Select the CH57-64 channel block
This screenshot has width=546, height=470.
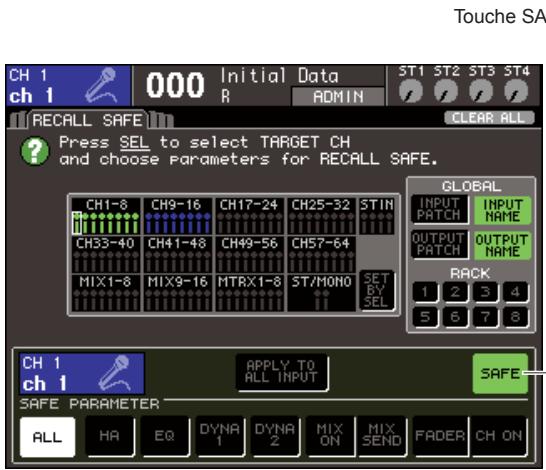(x=321, y=254)
